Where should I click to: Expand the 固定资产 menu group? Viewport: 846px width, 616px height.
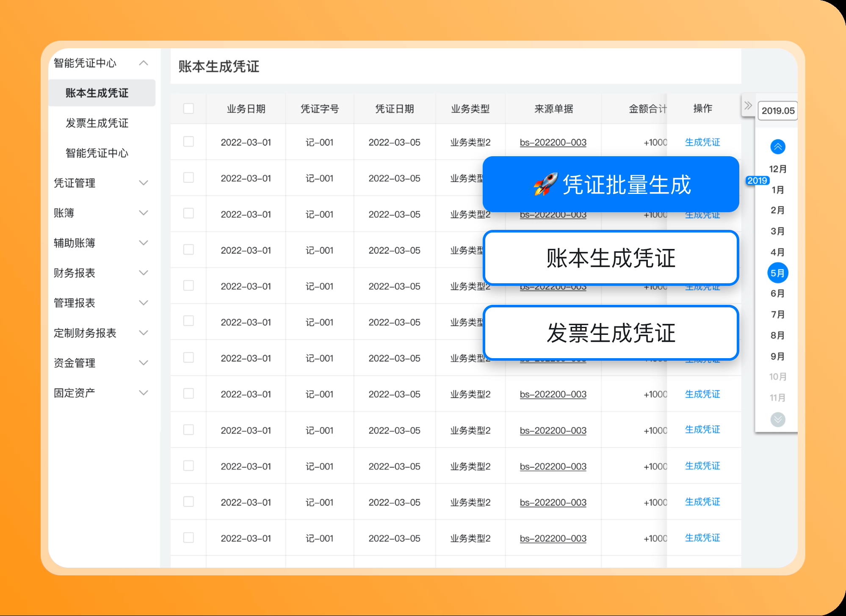point(144,393)
